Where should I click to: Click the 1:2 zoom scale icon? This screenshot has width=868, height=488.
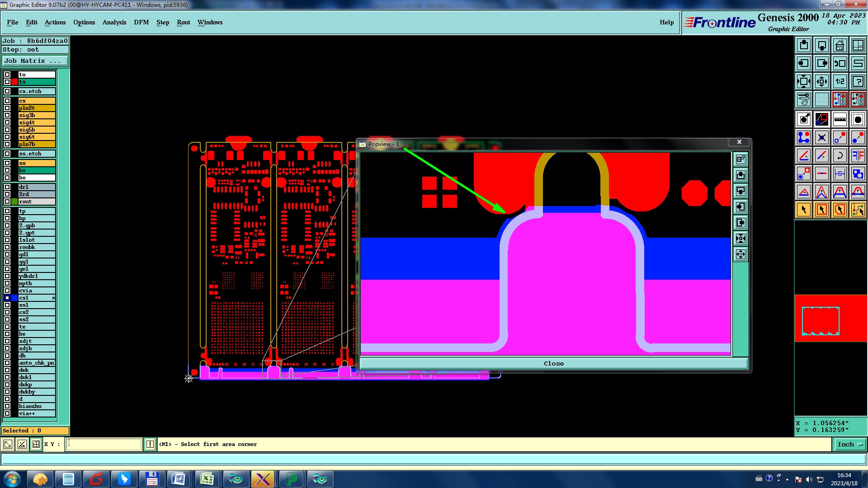click(840, 81)
